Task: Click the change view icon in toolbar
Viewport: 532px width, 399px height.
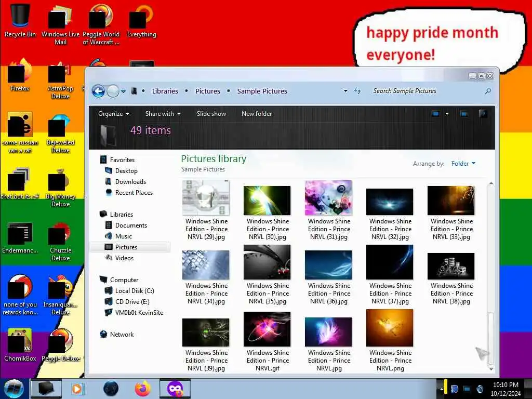Action: click(x=436, y=114)
